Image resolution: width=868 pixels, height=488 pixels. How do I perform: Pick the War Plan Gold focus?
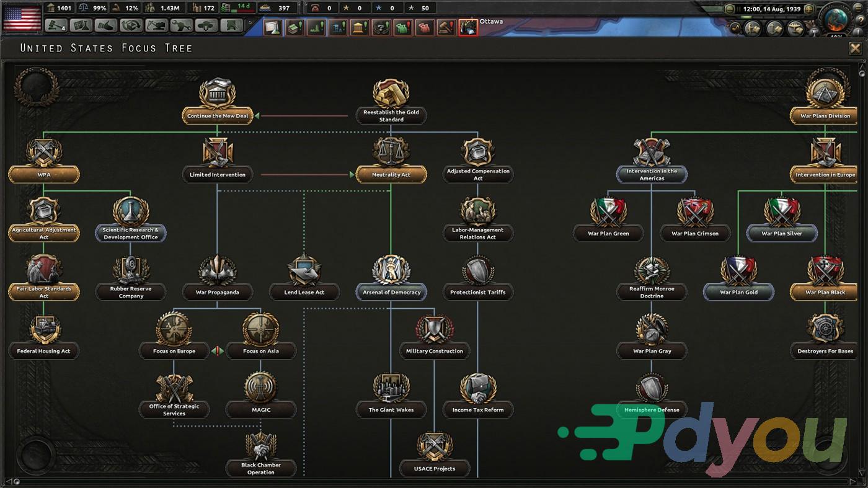tap(738, 278)
